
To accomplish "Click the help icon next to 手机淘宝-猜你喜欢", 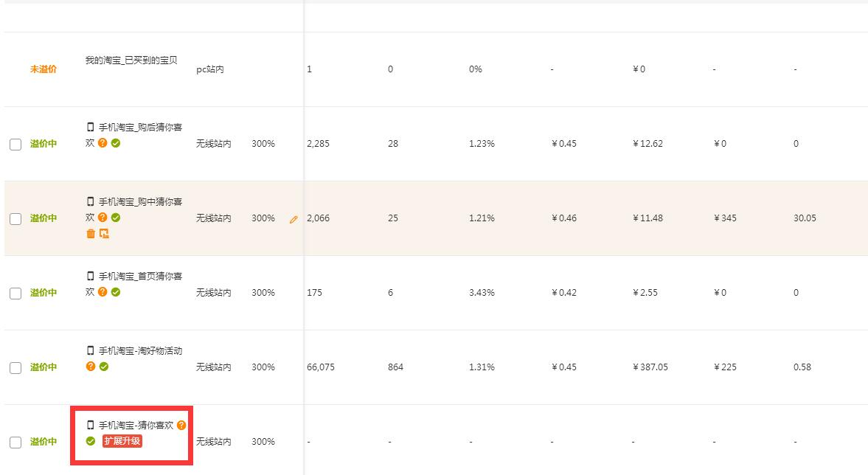I will pos(181,426).
